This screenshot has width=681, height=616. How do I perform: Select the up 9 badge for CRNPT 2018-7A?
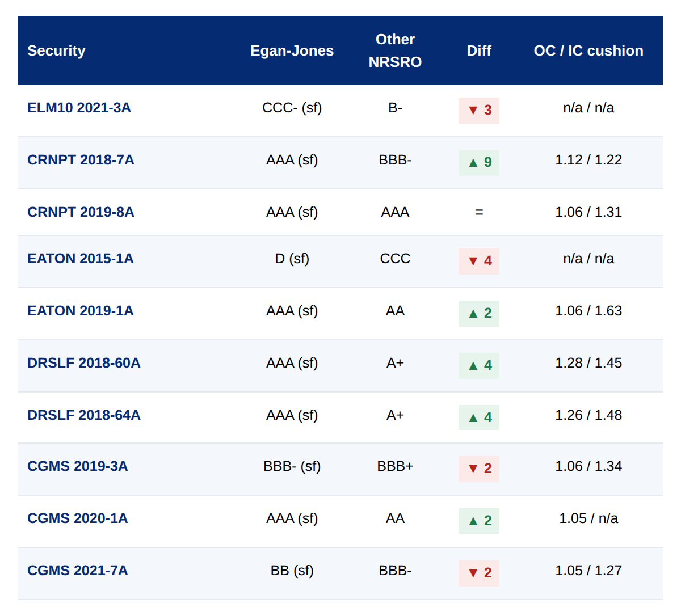tap(479, 162)
